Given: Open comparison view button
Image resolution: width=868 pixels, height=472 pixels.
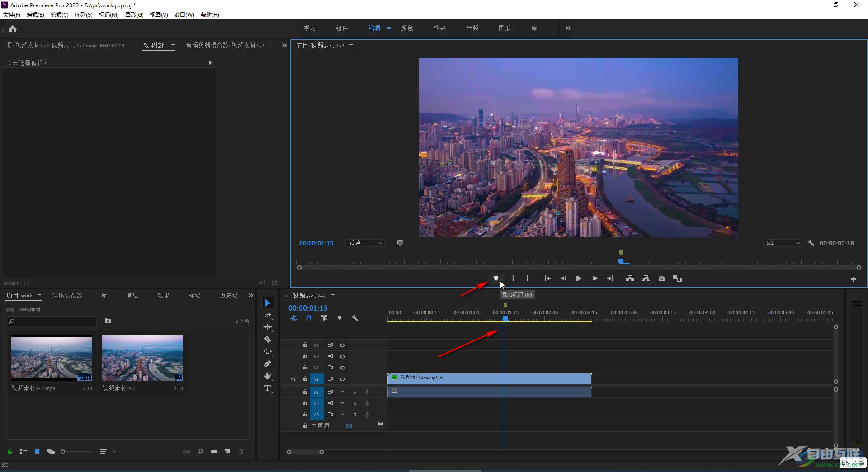Looking at the screenshot, I should click(x=677, y=278).
